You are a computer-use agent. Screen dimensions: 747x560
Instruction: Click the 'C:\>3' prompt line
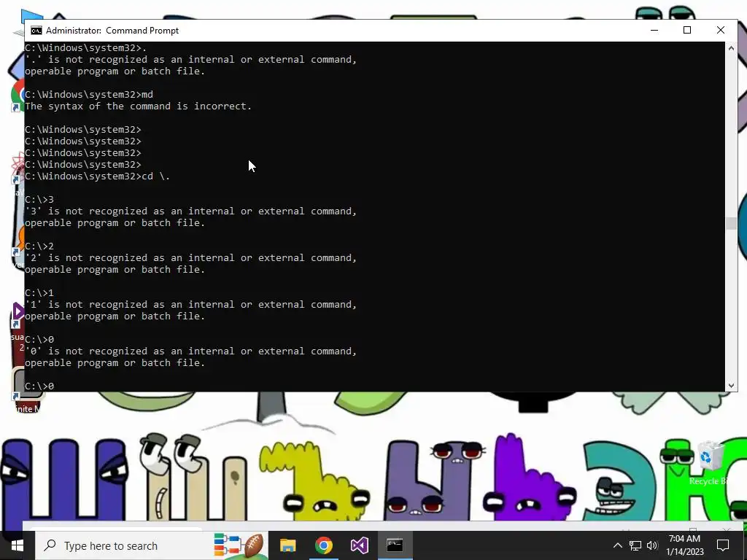click(39, 200)
